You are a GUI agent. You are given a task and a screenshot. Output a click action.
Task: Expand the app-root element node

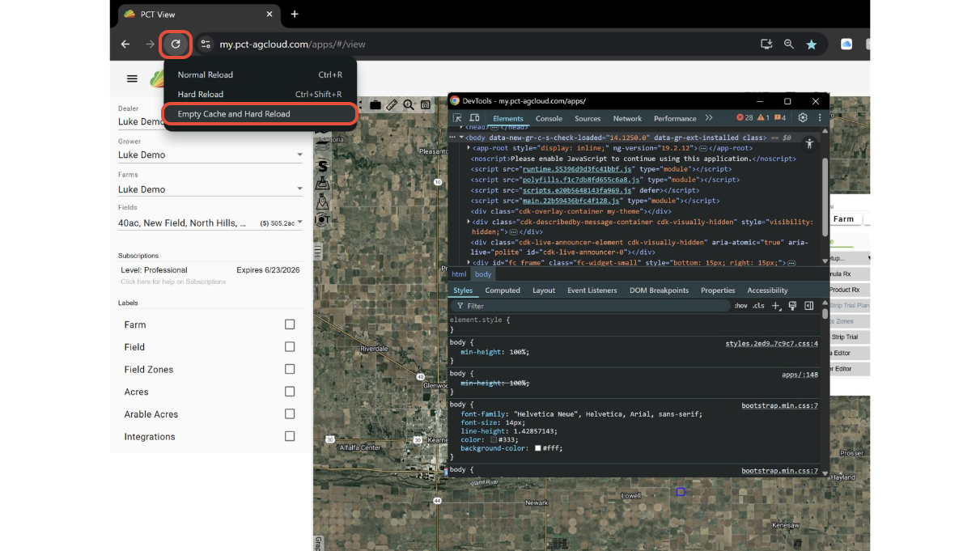tap(469, 148)
